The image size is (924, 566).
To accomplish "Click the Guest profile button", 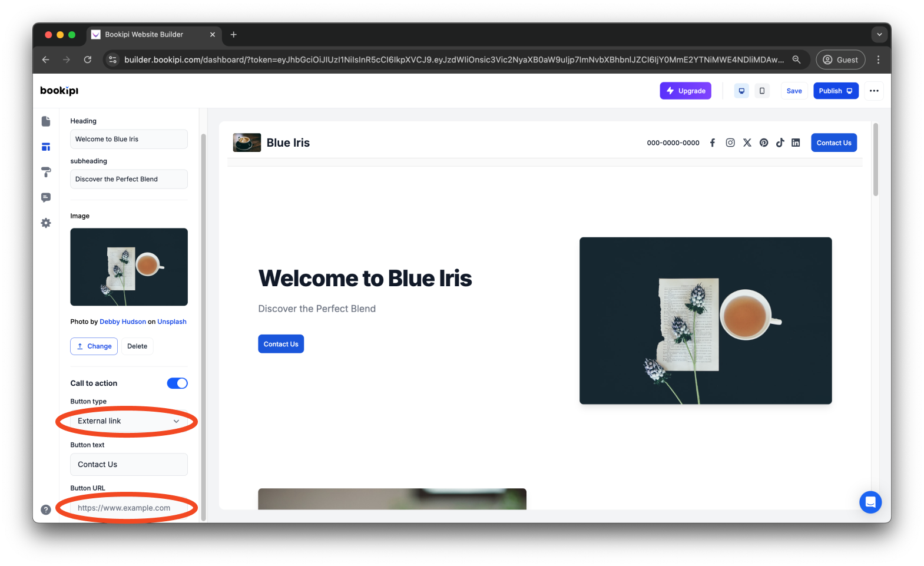I will tap(840, 59).
